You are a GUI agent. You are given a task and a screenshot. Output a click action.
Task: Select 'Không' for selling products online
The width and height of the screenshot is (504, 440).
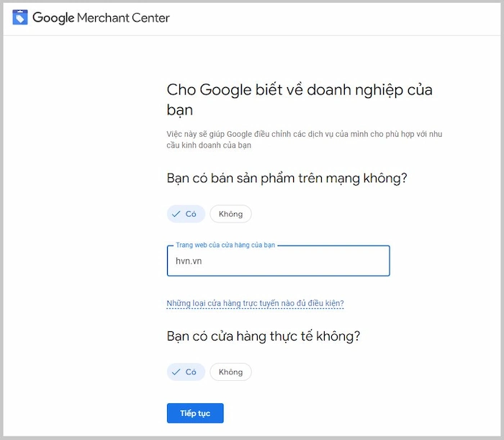coord(230,214)
